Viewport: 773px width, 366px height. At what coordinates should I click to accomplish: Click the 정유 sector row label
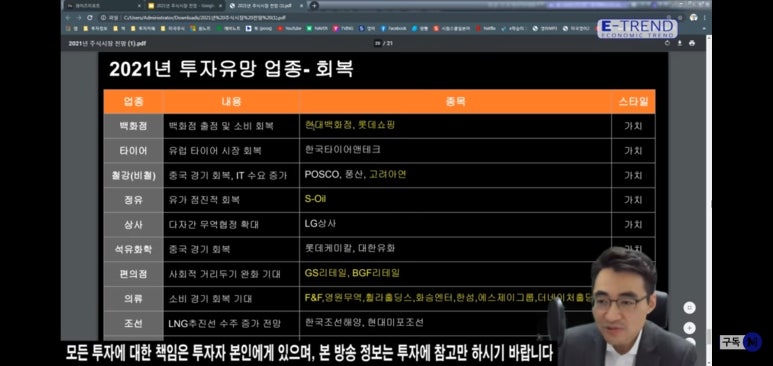[x=133, y=200]
